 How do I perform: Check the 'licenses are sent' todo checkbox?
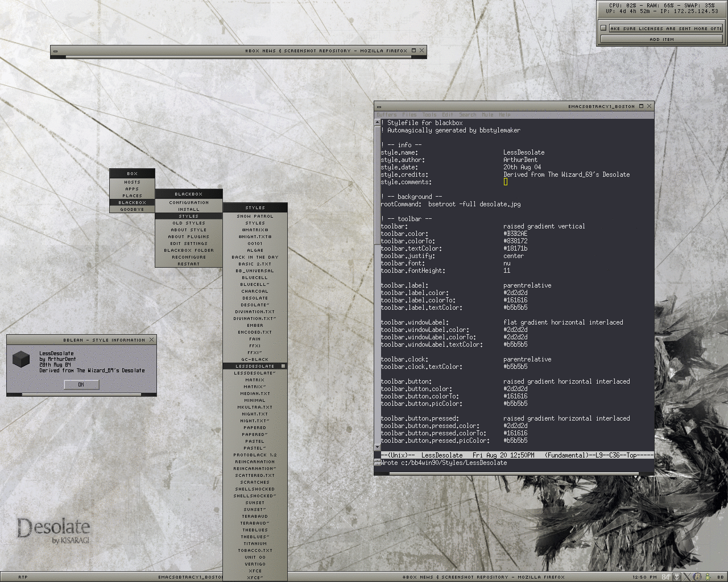click(603, 28)
